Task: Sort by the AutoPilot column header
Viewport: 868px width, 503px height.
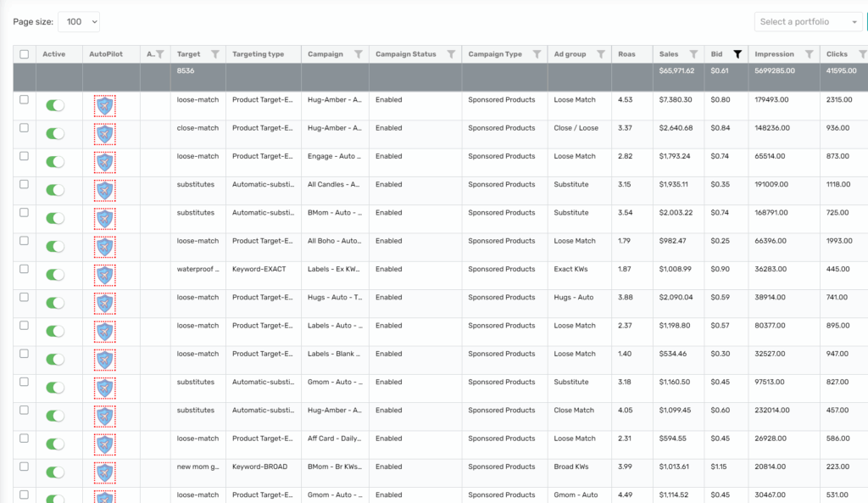Action: coord(106,54)
